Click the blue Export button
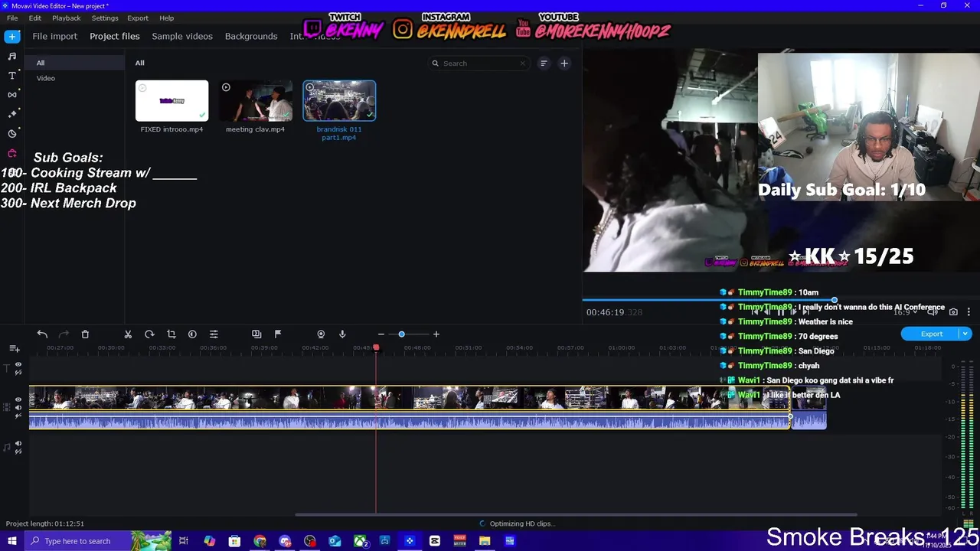The height and width of the screenshot is (551, 980). point(931,334)
